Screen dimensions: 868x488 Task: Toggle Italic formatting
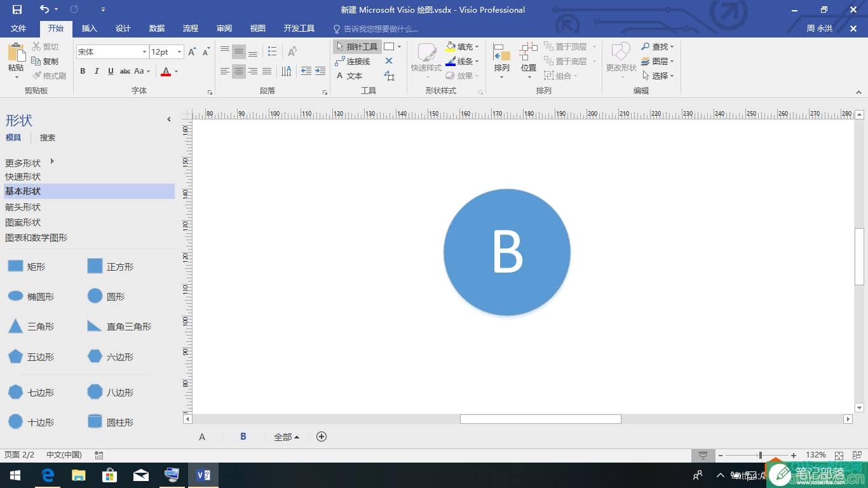[x=97, y=71]
